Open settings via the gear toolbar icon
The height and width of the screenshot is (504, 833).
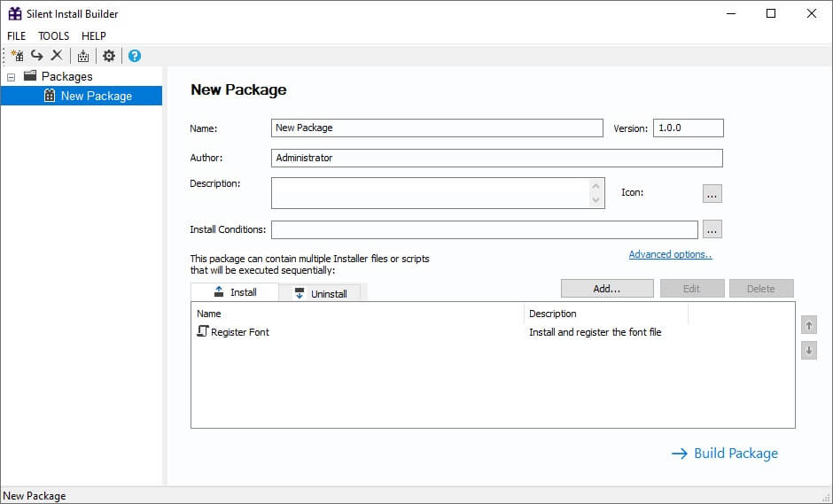109,55
